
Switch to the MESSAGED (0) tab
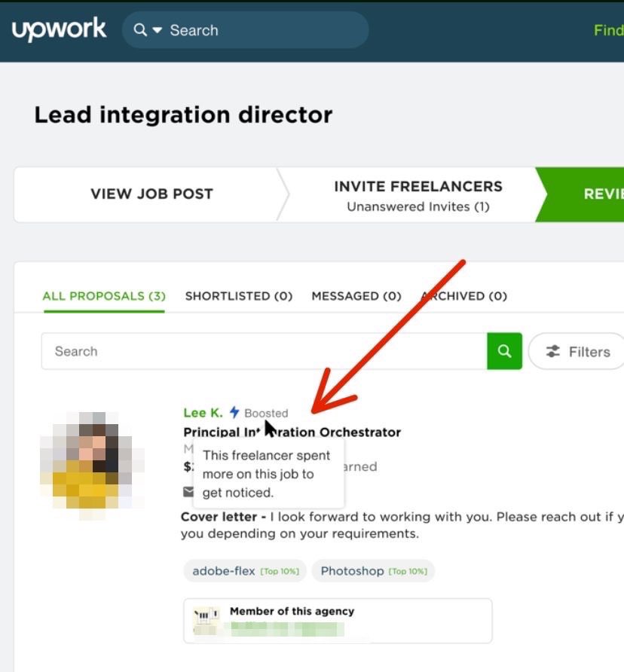(355, 296)
